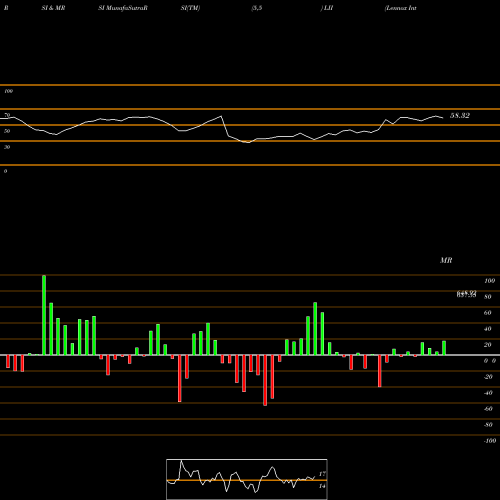Viewport: 500px width, 500px height.
Task: Click the "SI(TM)" header text
Action: (190, 8)
